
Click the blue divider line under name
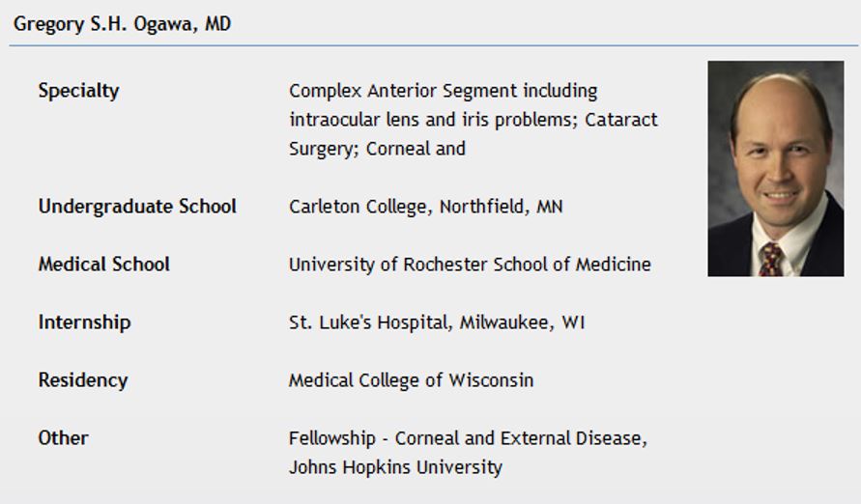433,45
